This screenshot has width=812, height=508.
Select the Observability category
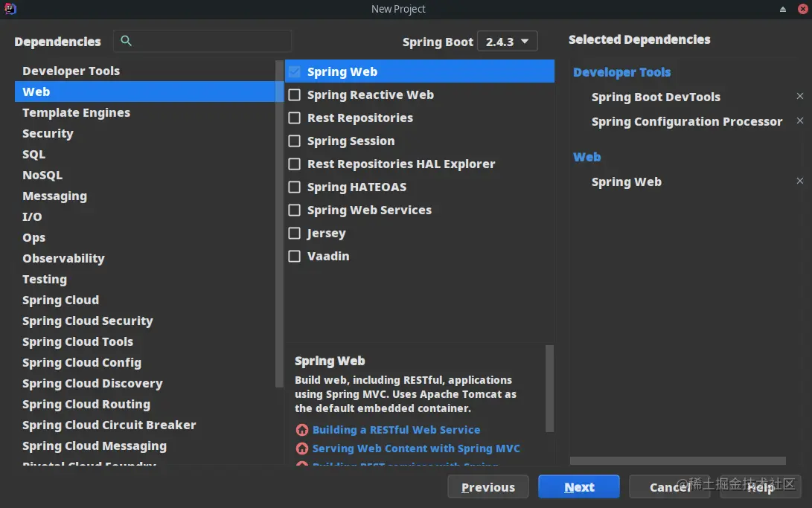click(145, 258)
